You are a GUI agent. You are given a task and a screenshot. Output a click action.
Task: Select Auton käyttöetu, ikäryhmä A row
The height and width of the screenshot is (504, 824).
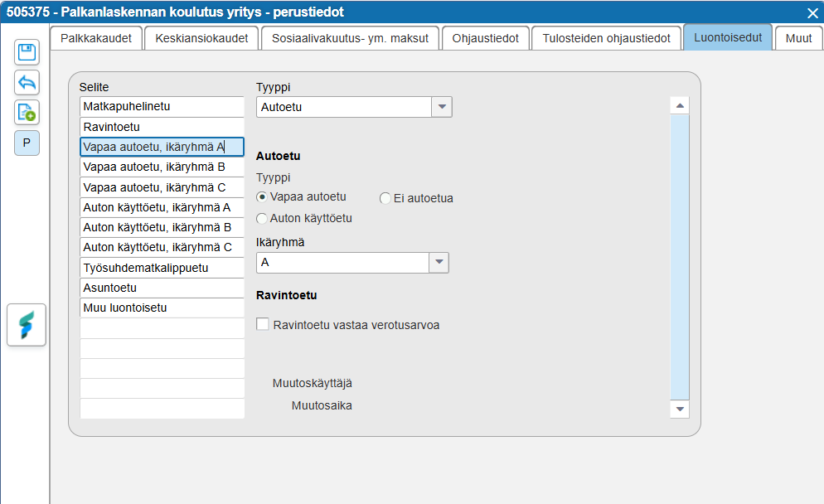coord(162,207)
